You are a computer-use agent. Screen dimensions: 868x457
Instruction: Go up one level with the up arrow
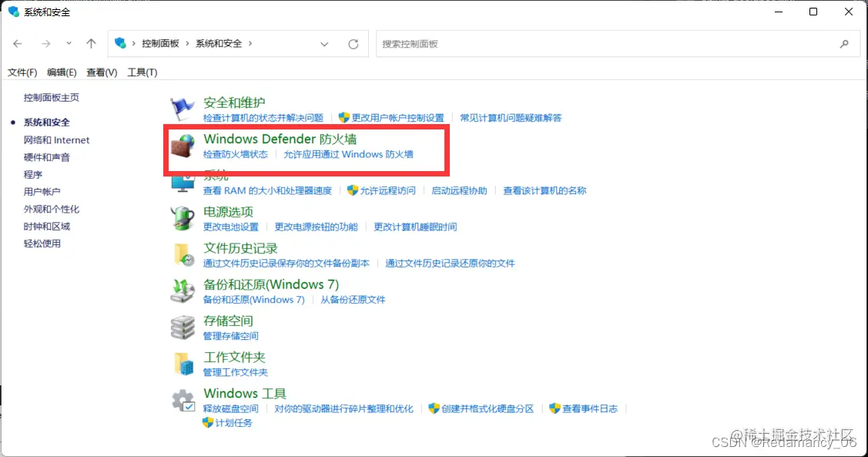click(x=91, y=43)
